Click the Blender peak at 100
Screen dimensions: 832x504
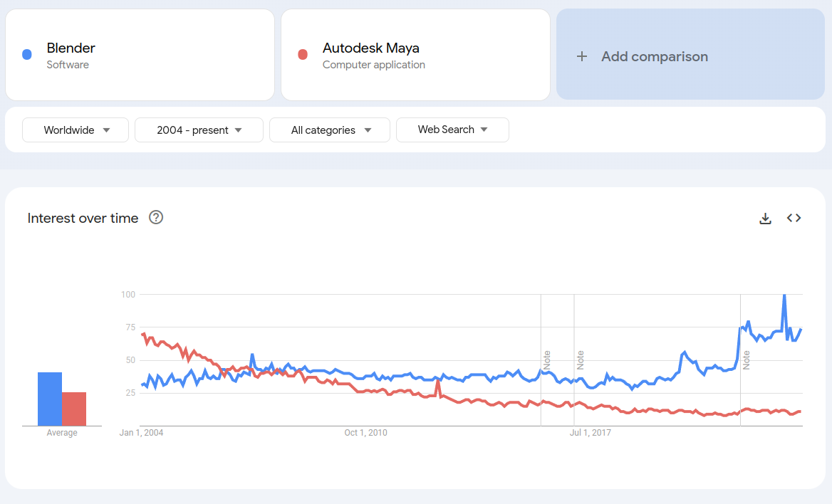[x=784, y=295]
